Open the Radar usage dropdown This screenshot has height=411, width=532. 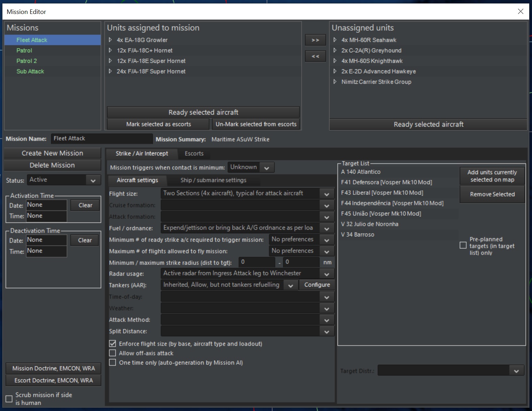(247, 274)
